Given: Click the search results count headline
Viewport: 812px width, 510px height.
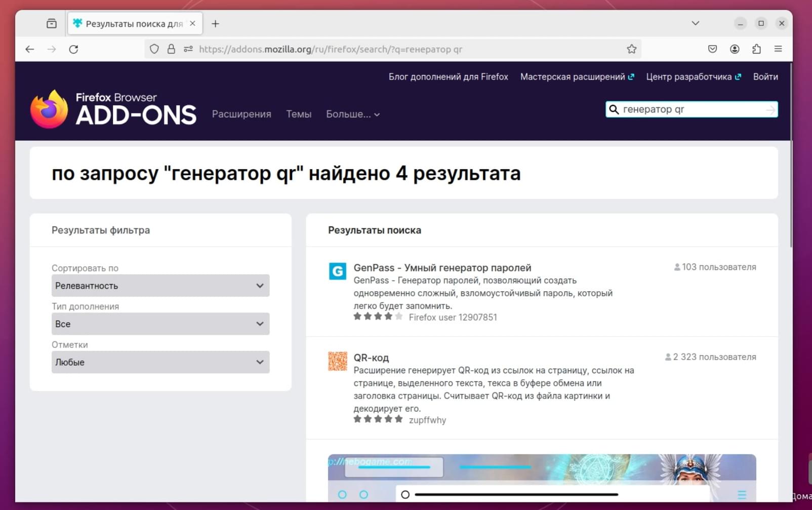Looking at the screenshot, I should [x=286, y=173].
